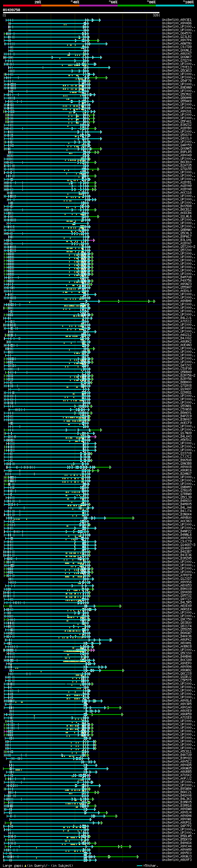Image resolution: width=197 pixels, height=868 pixels.
Task: Select hit UniRef100_Q5CMU2
Action: point(176,94)
